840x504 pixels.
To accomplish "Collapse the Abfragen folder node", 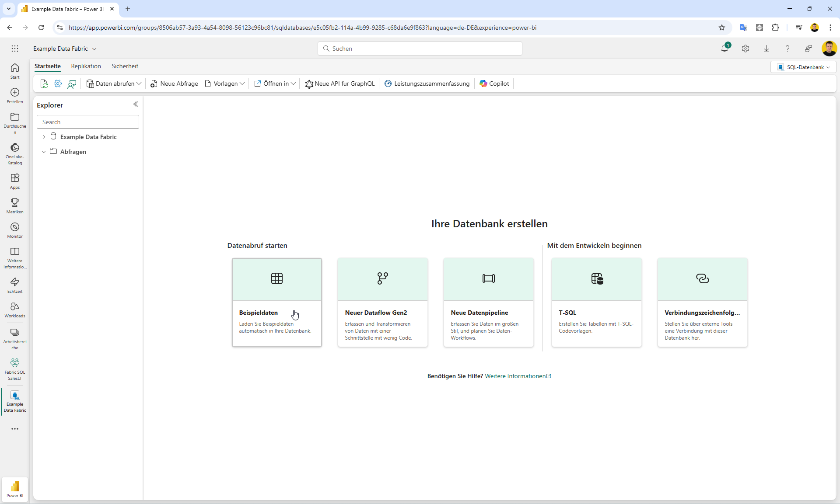I will point(44,152).
